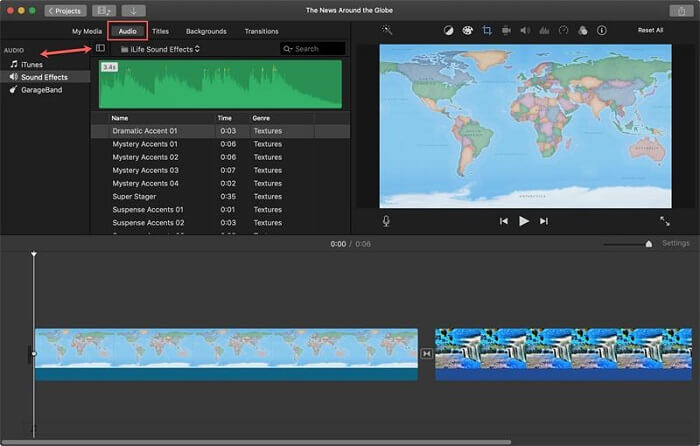The image size is (700, 446).
Task: Open noise reduction and equalizer icon
Action: tap(544, 30)
